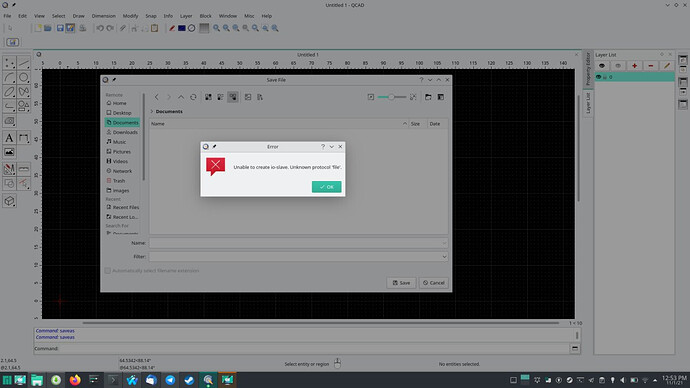Select the Text tool in QCAD

point(9,138)
